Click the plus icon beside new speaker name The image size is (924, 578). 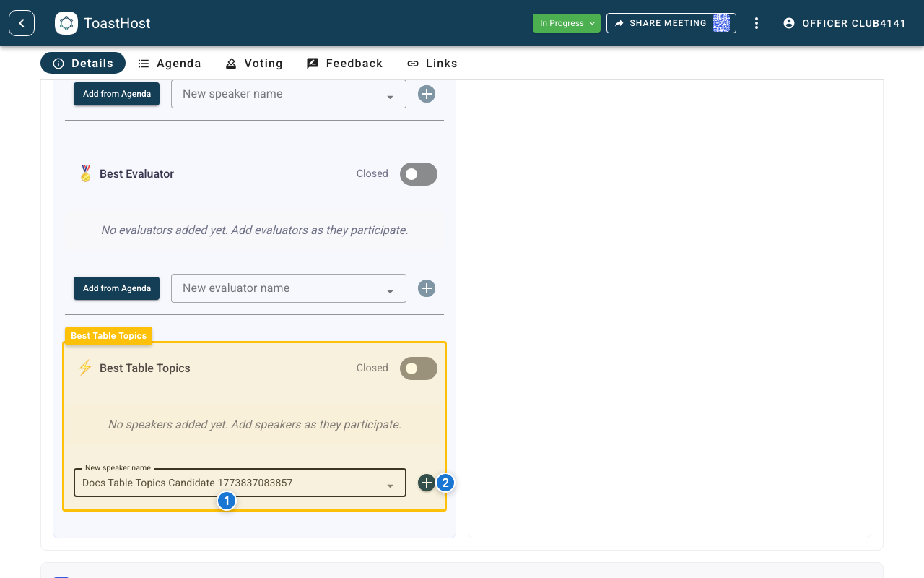click(426, 93)
